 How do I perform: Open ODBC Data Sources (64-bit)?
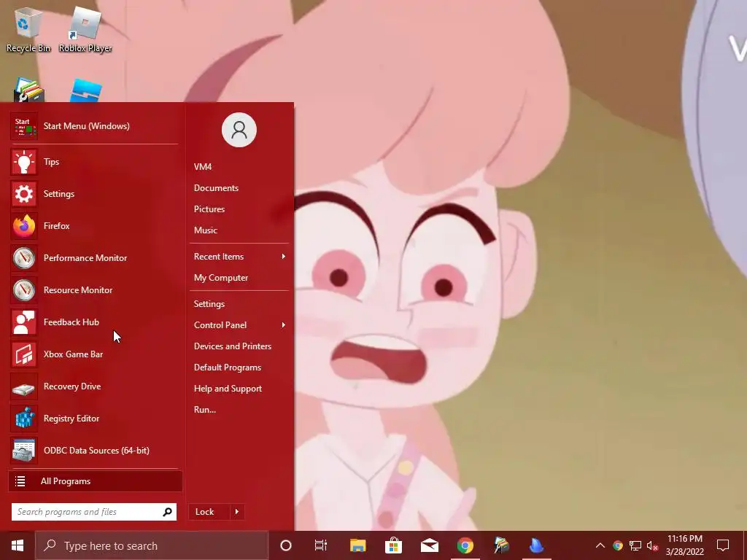click(x=94, y=451)
